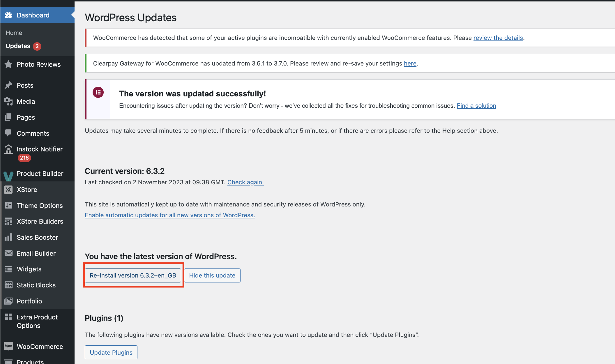Open Media library icon

(8, 101)
